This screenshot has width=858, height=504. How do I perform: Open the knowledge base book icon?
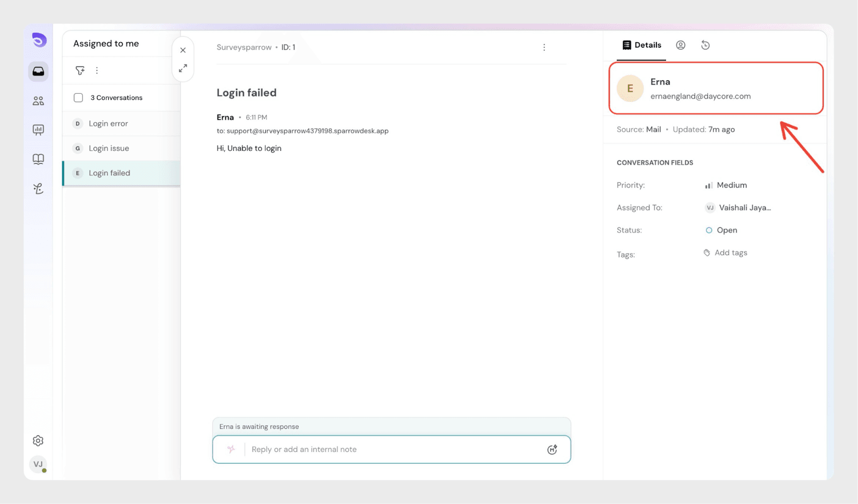[x=38, y=159]
